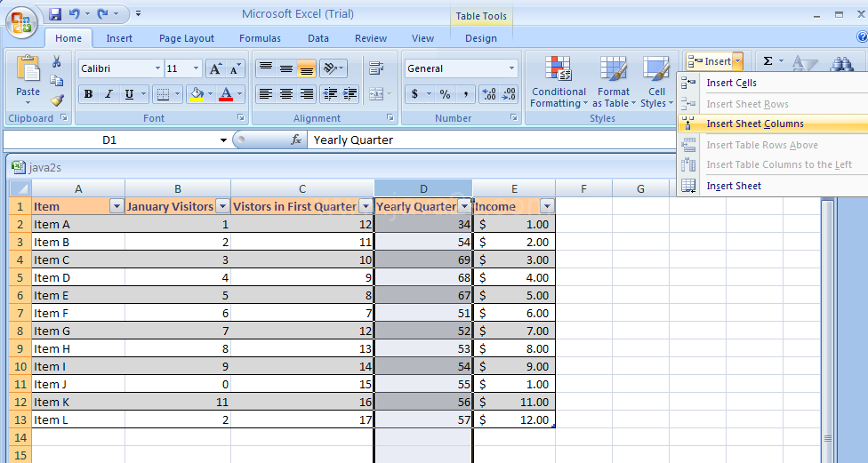Decrease the font size with Shrink Font

click(x=235, y=68)
